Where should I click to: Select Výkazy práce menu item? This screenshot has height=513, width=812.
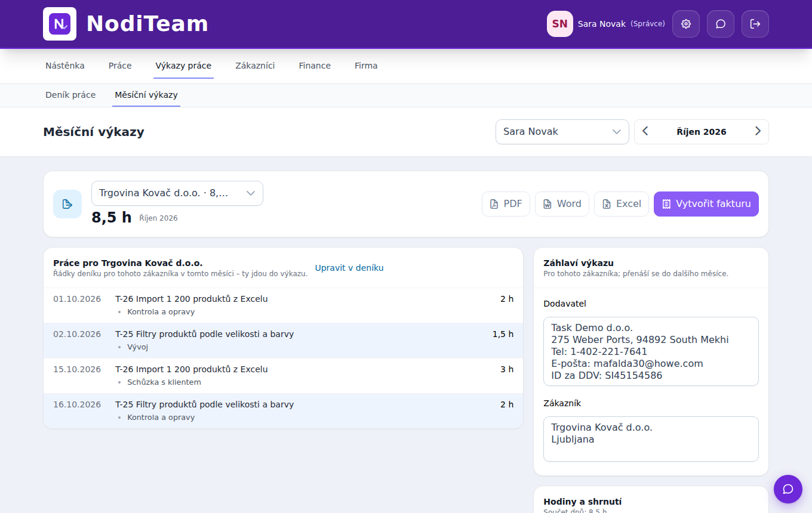183,66
